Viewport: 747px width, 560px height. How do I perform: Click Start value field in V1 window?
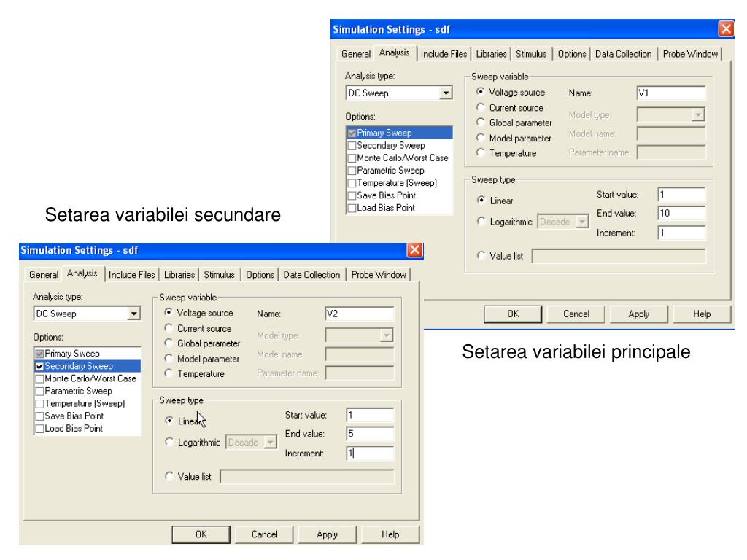click(x=681, y=194)
